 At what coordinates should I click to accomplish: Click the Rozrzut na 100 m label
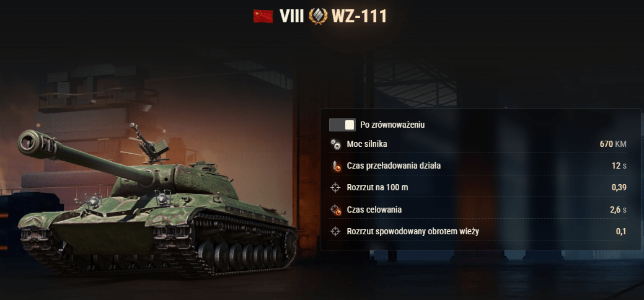point(377,188)
